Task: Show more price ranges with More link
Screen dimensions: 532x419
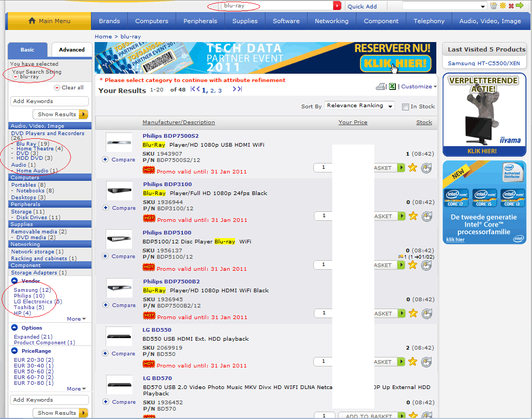Action: pos(76,389)
